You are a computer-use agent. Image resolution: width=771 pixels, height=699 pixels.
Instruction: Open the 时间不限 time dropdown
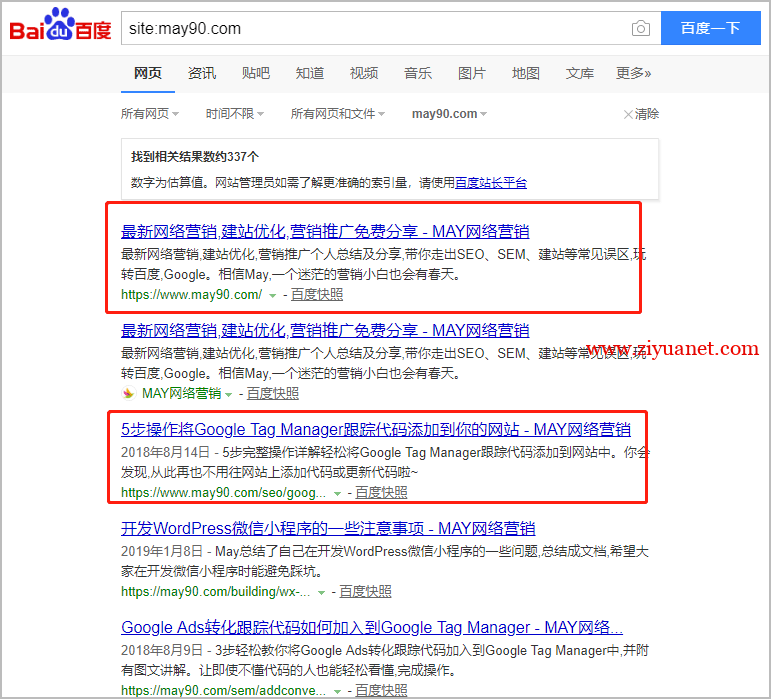pyautogui.click(x=235, y=114)
